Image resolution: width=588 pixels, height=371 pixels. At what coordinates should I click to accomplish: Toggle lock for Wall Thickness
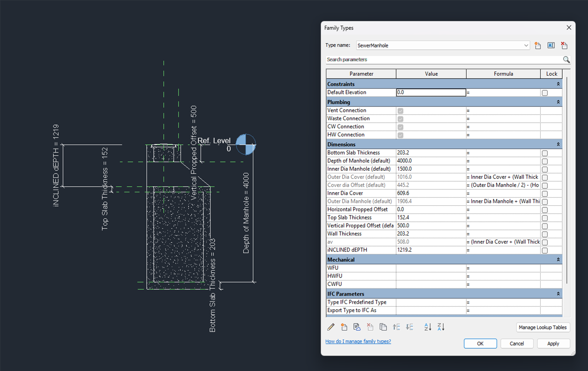tap(545, 234)
